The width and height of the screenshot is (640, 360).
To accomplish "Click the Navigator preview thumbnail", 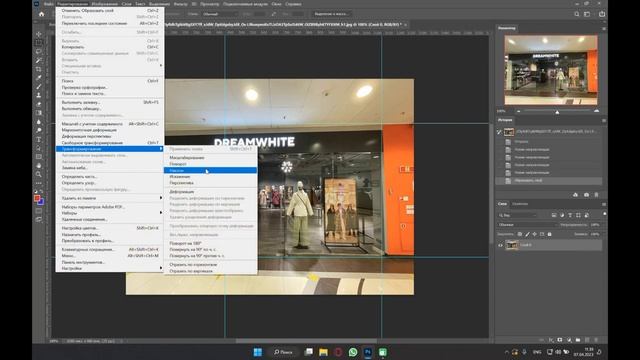I will (551, 70).
